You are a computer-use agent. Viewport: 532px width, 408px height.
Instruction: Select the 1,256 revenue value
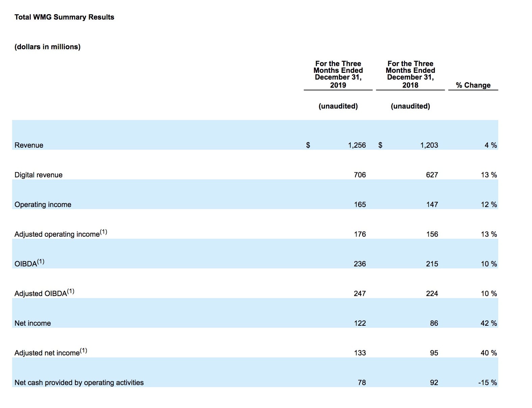[357, 145]
